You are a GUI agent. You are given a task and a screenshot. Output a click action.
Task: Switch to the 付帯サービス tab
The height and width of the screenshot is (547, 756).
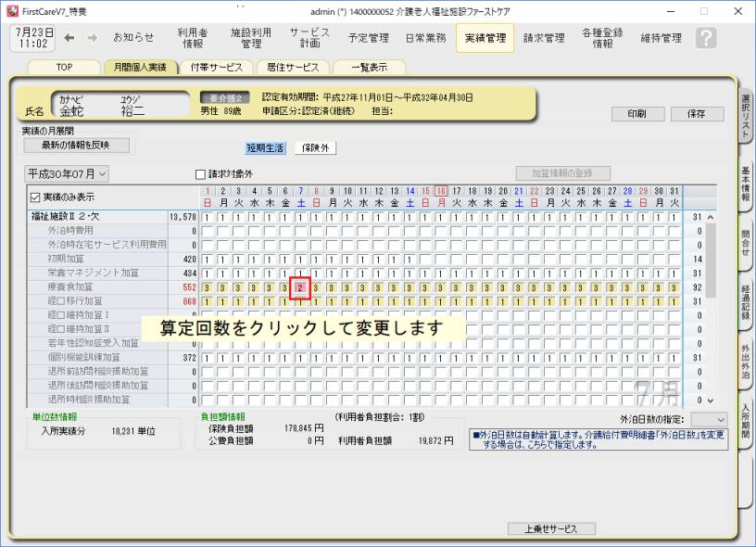(x=215, y=68)
